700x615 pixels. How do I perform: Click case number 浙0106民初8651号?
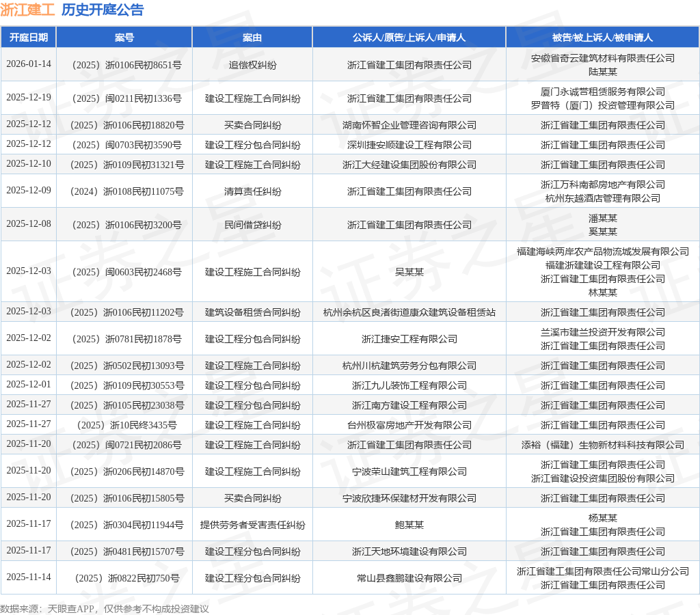tap(126, 65)
